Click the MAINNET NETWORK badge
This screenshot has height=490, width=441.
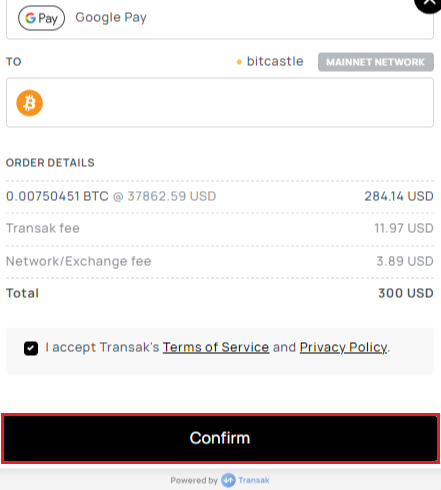click(376, 62)
